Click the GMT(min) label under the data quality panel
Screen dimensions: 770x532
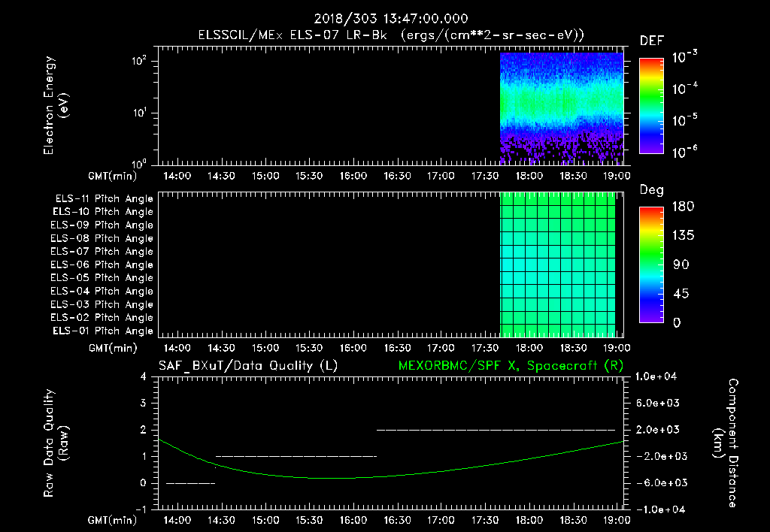113,520
